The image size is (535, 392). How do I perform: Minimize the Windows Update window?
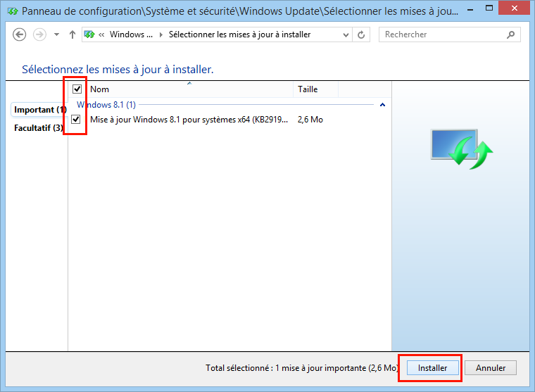click(470, 9)
